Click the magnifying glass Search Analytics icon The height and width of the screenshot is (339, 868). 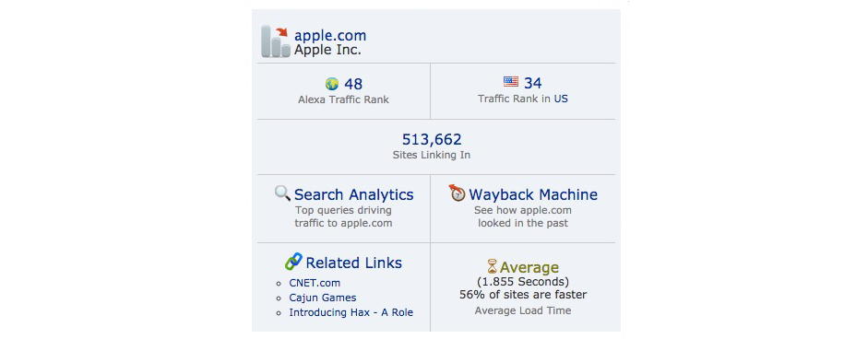[x=282, y=193]
